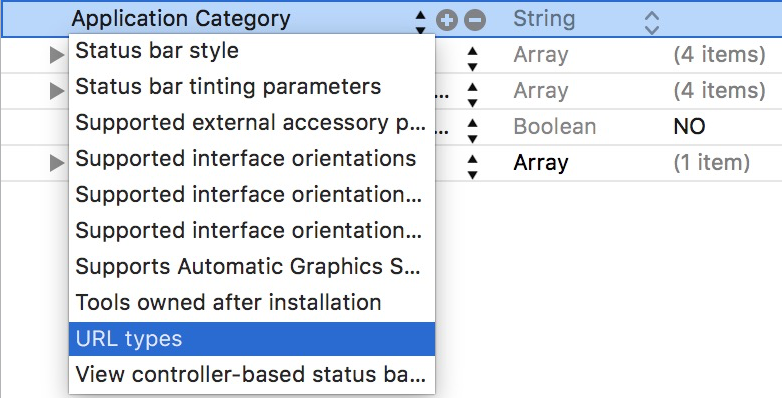
Task: Select Supported interface orientations first entry
Action: [x=252, y=158]
